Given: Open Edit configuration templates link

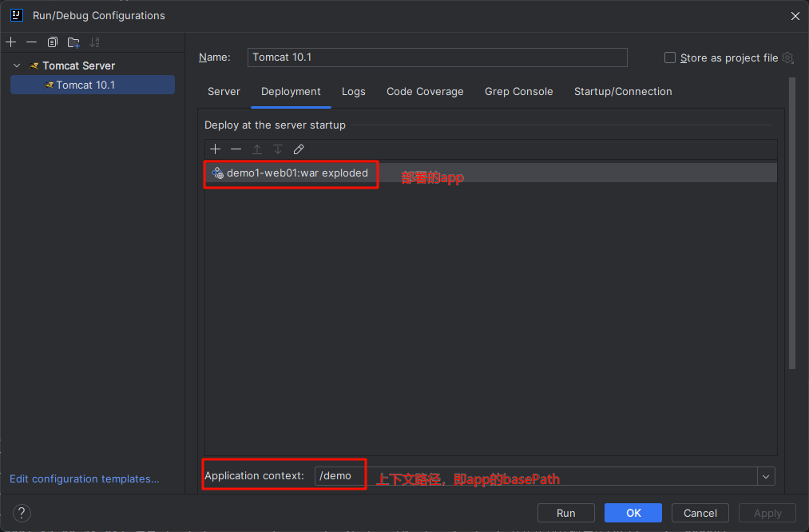Looking at the screenshot, I should [x=84, y=478].
